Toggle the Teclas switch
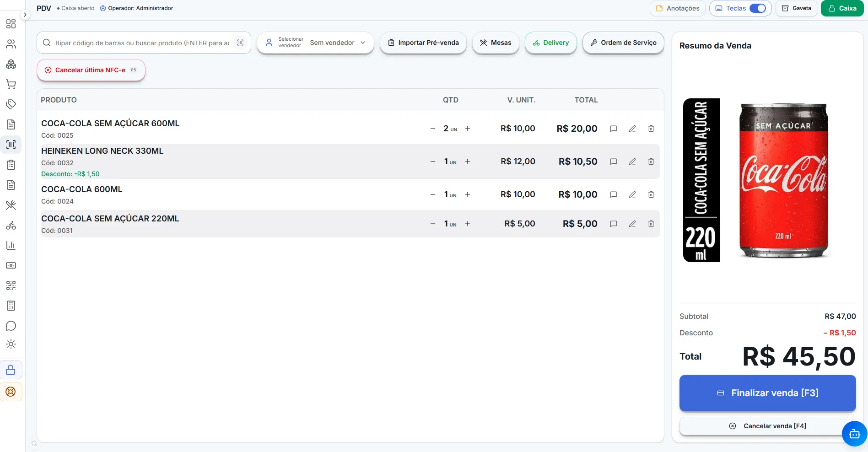The width and height of the screenshot is (868, 452). [758, 8]
